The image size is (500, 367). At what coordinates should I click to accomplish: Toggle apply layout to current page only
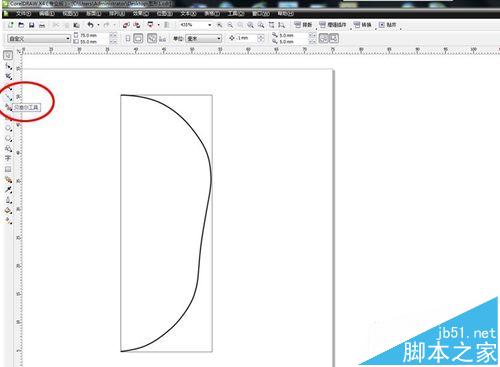click(162, 39)
